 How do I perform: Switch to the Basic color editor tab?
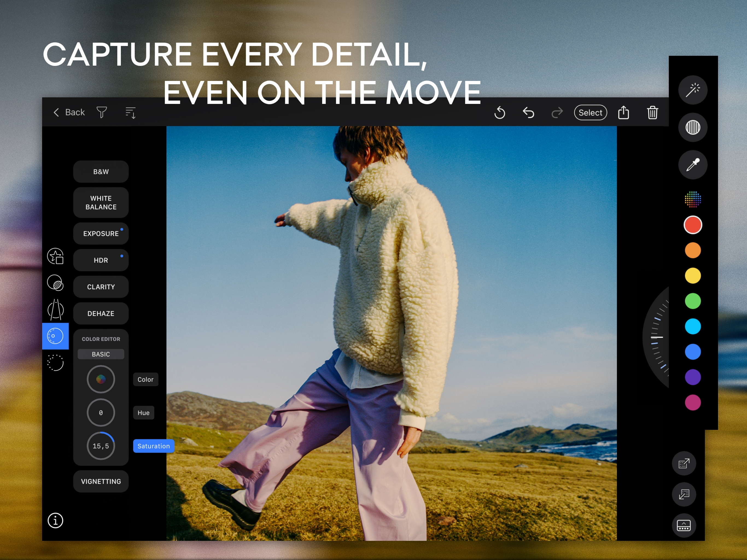pyautogui.click(x=101, y=354)
